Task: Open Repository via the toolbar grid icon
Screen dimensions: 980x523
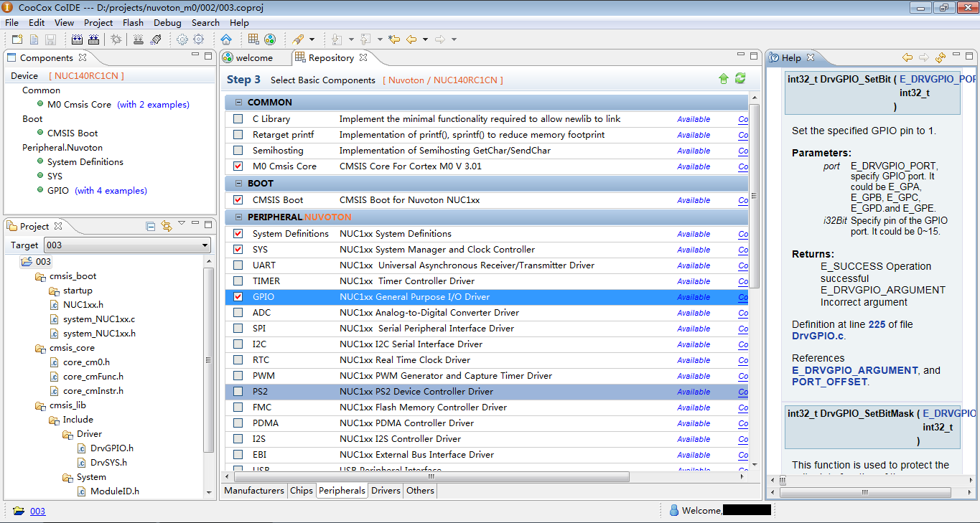Action: coord(253,39)
